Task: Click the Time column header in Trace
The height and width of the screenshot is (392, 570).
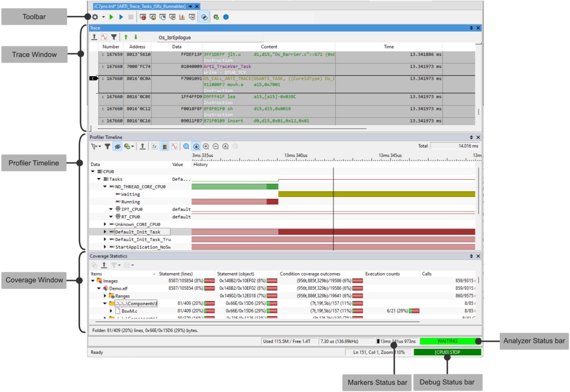Action: [x=388, y=47]
